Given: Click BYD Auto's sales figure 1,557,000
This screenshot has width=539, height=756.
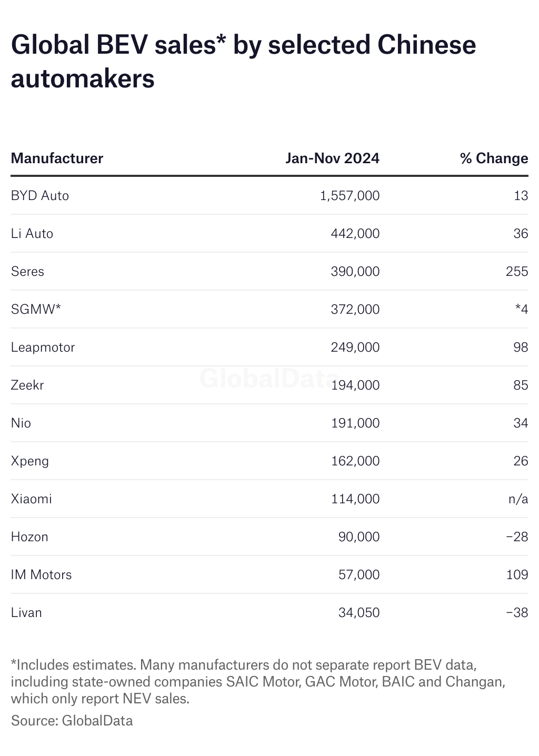Looking at the screenshot, I should 350,196.
